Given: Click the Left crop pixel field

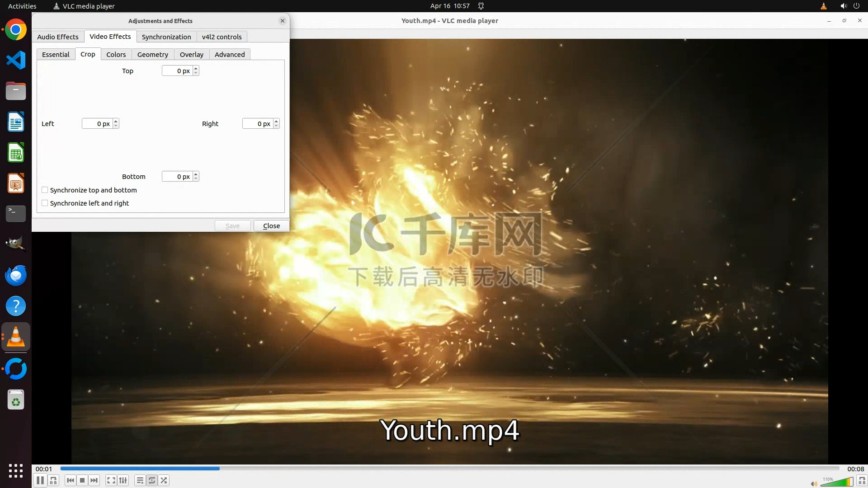Looking at the screenshot, I should click(x=97, y=124).
